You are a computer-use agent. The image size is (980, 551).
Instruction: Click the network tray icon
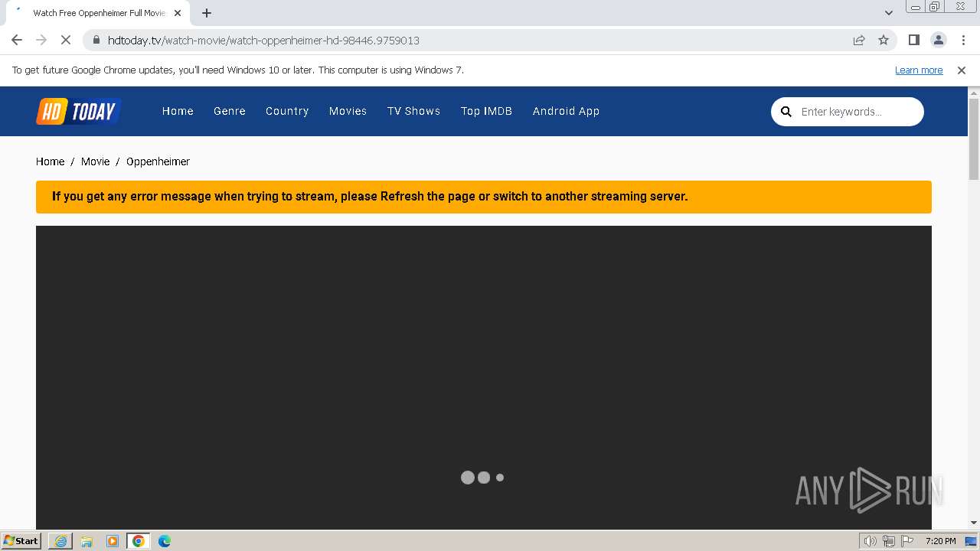pos(889,541)
